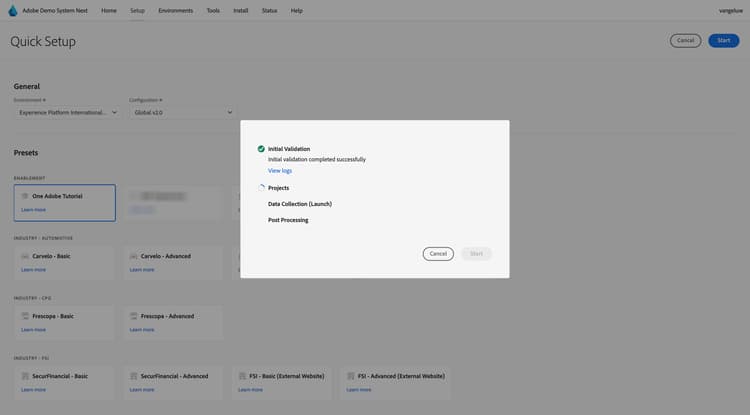Click the Post Processing step
Image resolution: width=750 pixels, height=415 pixels.
[x=288, y=220]
